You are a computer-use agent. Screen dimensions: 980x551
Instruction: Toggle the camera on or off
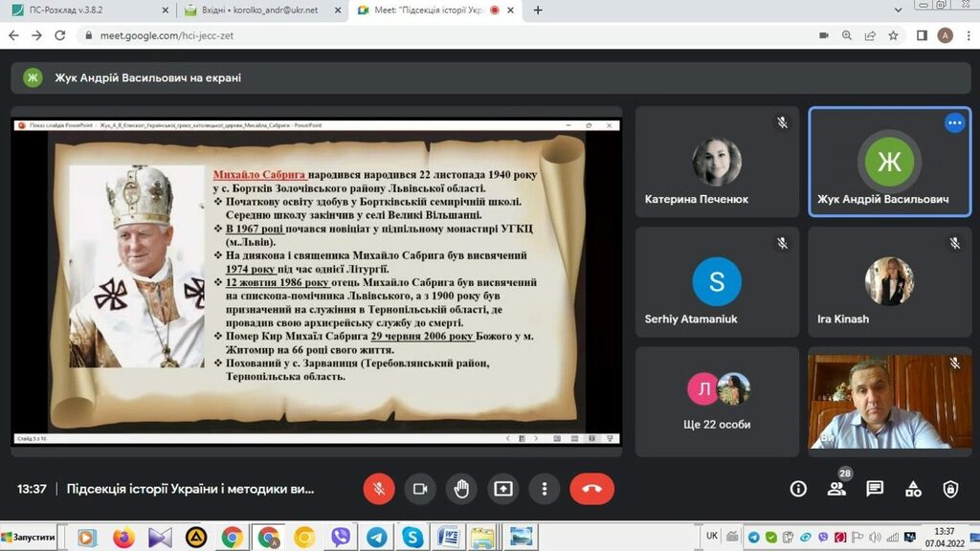coord(419,489)
